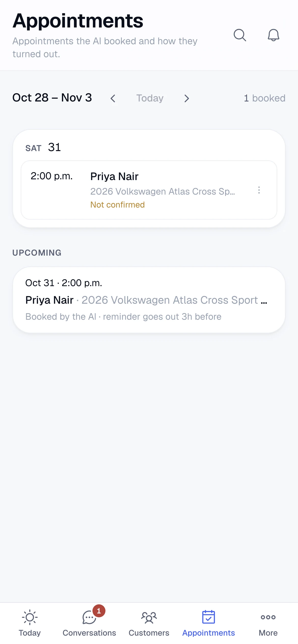This screenshot has width=298, height=644.
Task: Tap the notifications bell icon
Action: click(273, 35)
